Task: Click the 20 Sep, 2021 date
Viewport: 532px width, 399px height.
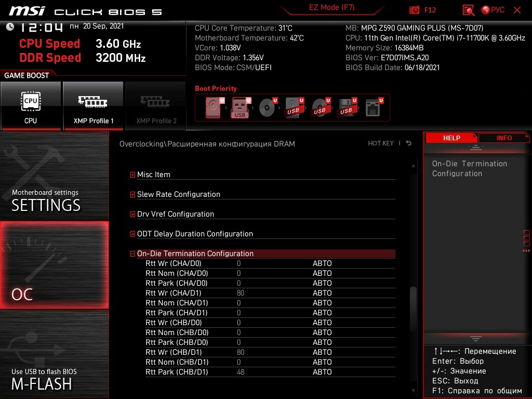Action: coord(103,26)
